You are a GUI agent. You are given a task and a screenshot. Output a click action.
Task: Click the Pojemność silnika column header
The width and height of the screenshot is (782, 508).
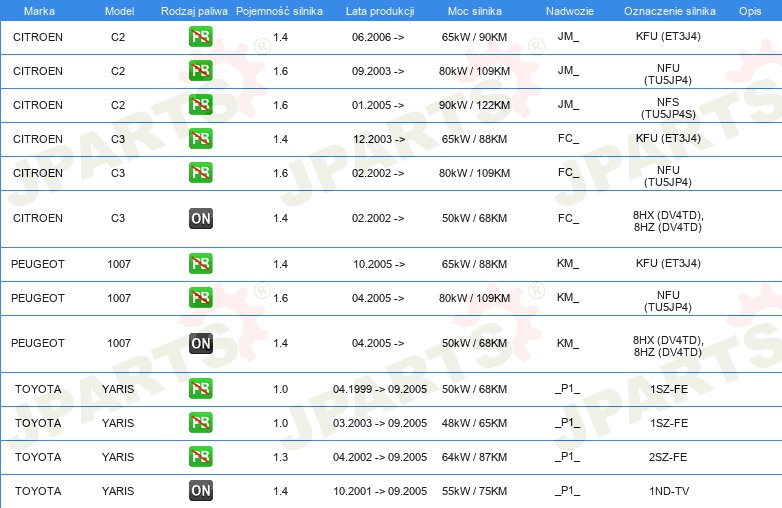[279, 11]
